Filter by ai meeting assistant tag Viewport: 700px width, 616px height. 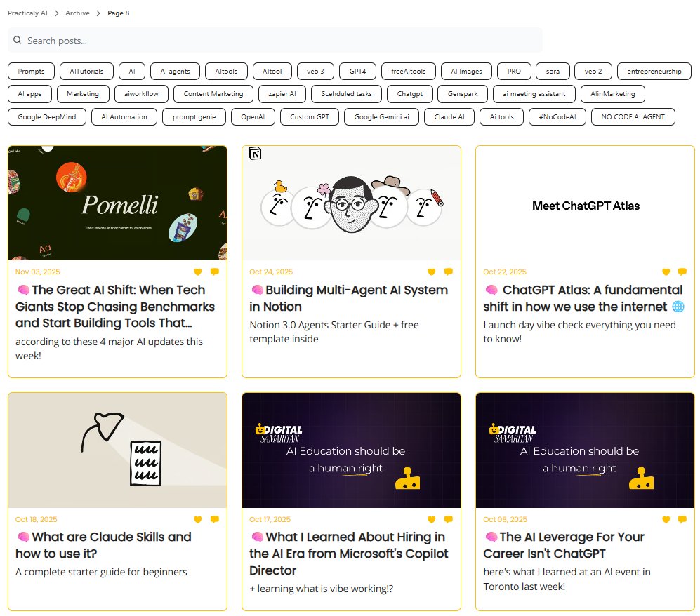(x=534, y=94)
